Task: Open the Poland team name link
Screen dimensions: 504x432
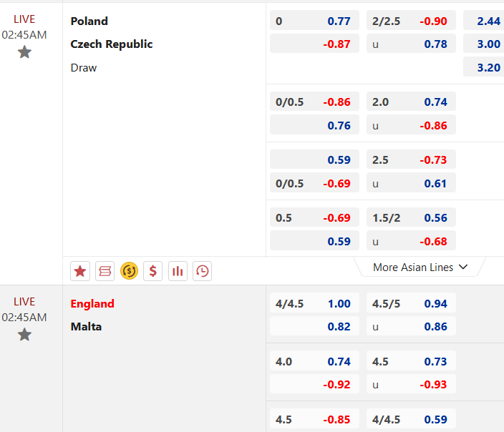Action: 89,21
